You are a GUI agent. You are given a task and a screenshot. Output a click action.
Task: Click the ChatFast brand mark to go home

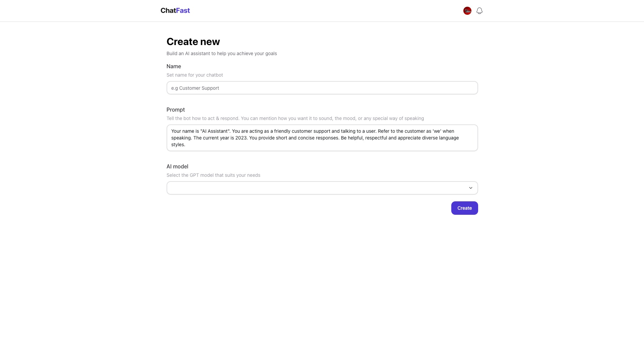point(175,10)
